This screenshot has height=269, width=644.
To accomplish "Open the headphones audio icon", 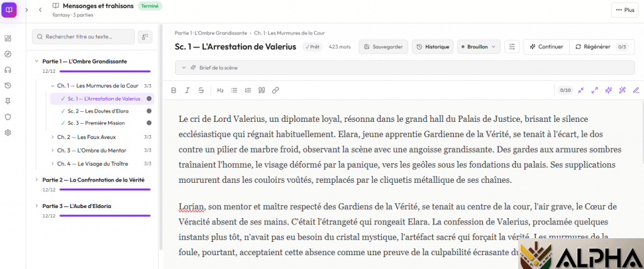I will click(x=8, y=70).
